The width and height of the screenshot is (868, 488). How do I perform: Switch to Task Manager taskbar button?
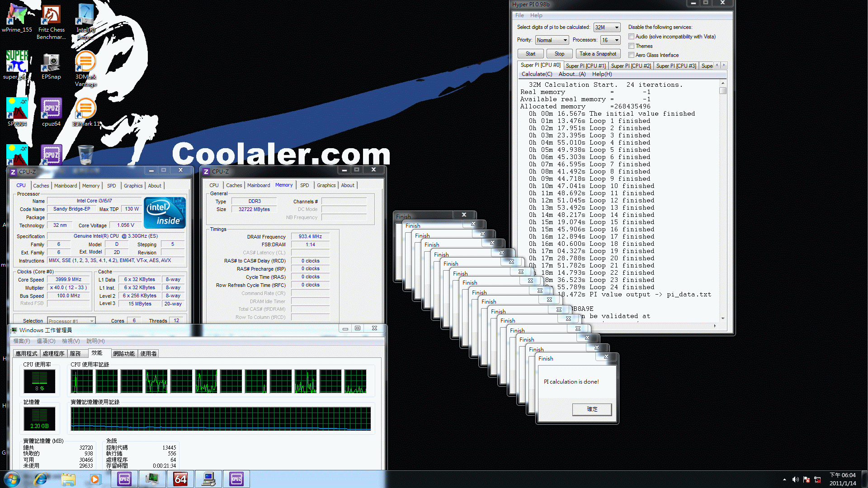tap(152, 479)
